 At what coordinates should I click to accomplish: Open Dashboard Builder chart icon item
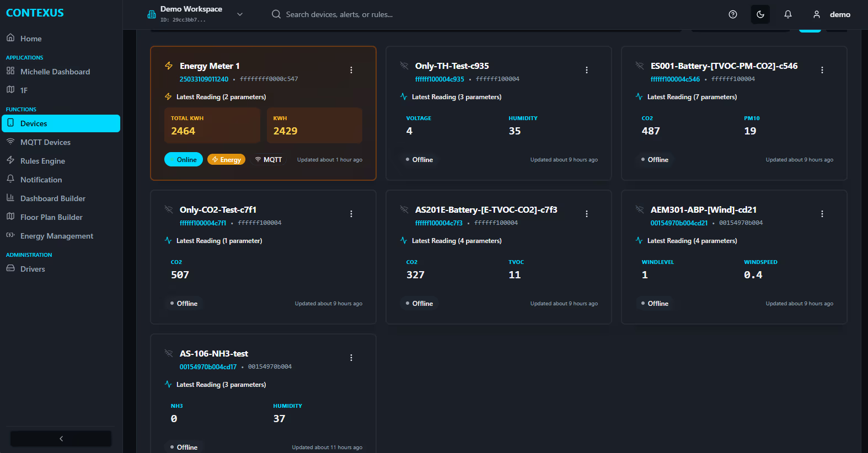52,198
